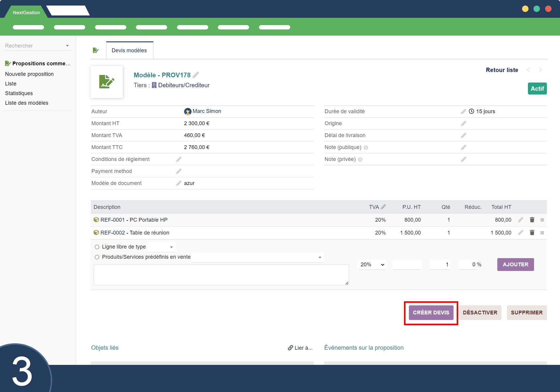Click drag handle on REF-0001 row

coord(542,220)
